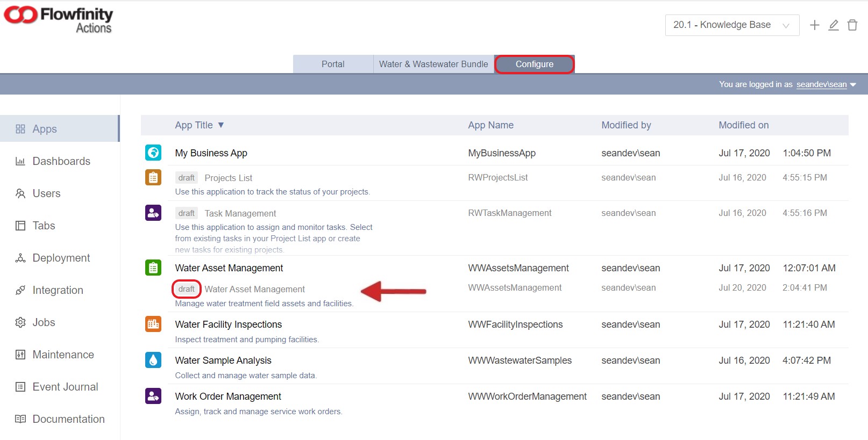This screenshot has width=868, height=440.
Task: Open the 20.1 - Knowledge Base dropdown
Action: [731, 25]
